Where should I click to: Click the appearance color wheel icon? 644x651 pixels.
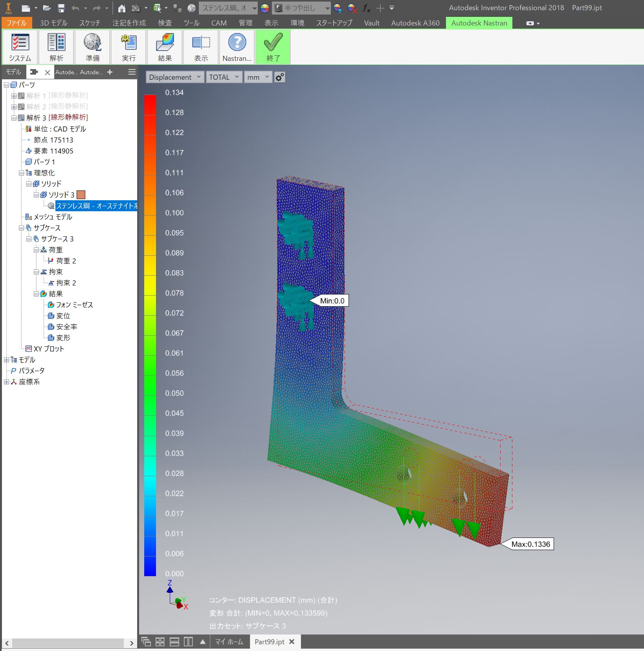(265, 8)
